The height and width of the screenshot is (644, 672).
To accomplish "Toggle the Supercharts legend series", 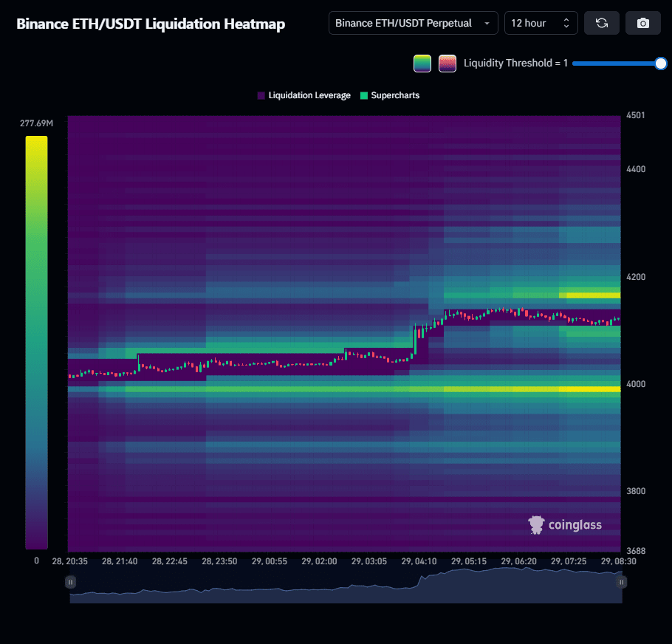I will pos(395,95).
